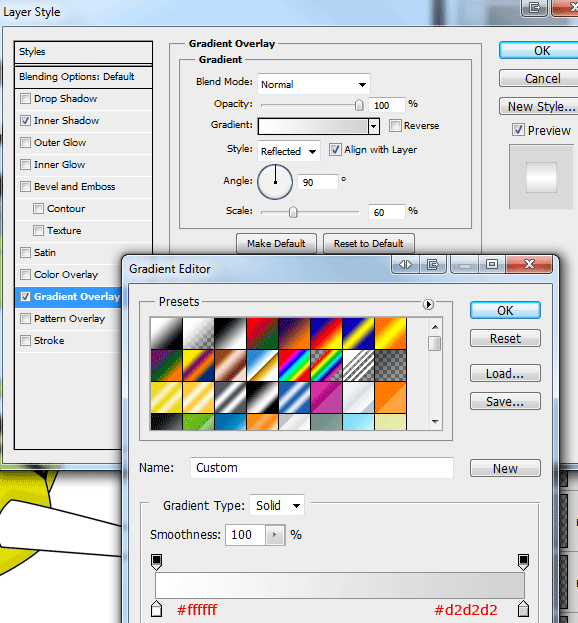Click the Scale slider handle
This screenshot has width=578, height=623.
coord(293,212)
